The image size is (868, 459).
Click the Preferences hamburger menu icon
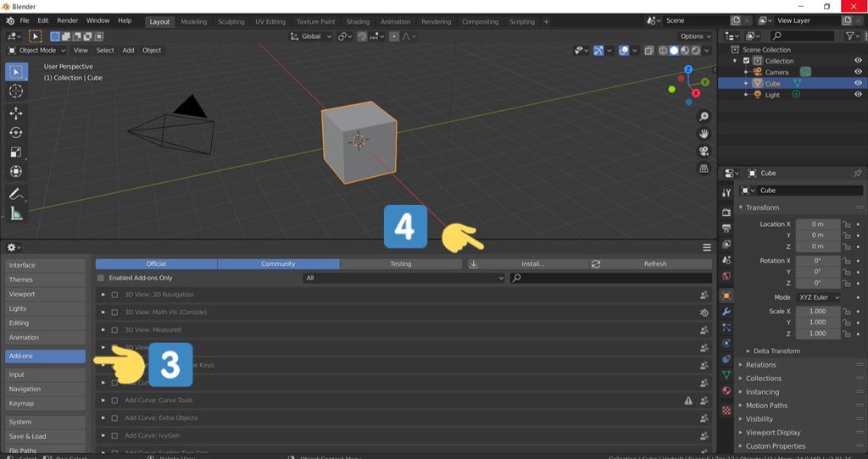(707, 247)
